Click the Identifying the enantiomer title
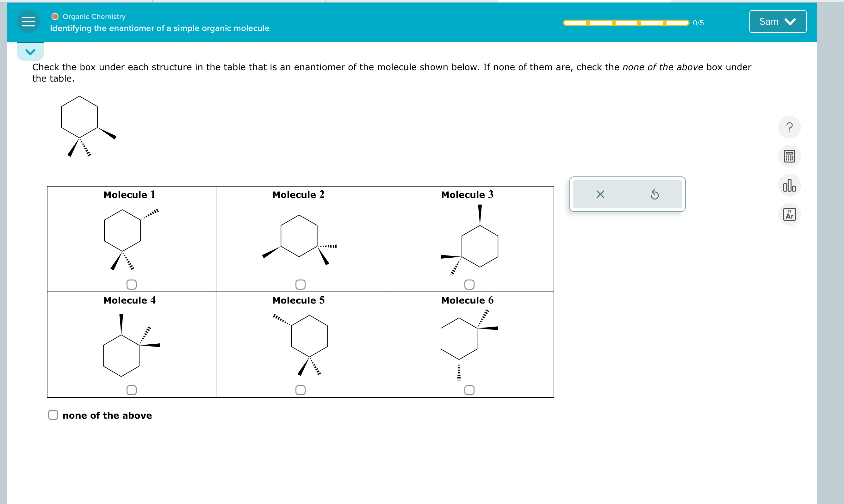This screenshot has height=504, width=844. pyautogui.click(x=159, y=28)
